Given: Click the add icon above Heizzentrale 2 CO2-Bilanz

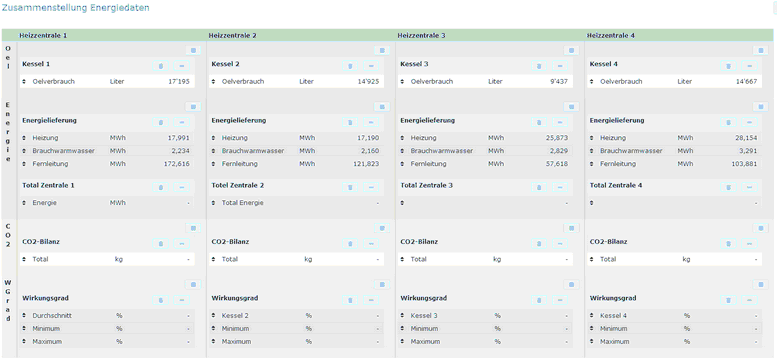Looking at the screenshot, I should coord(382,228).
